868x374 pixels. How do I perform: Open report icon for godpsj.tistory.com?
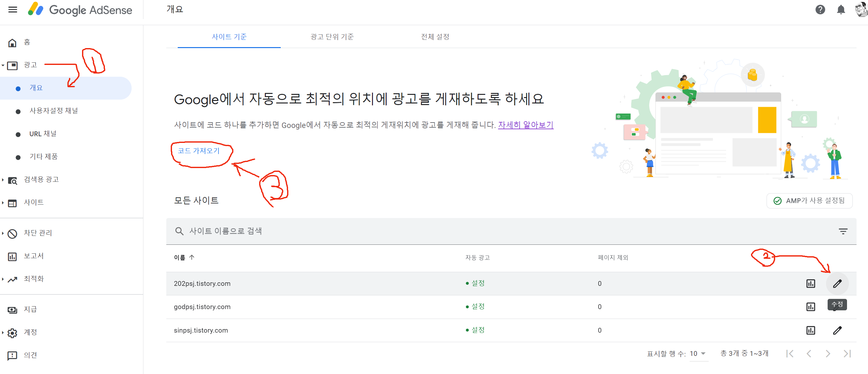[x=810, y=307]
